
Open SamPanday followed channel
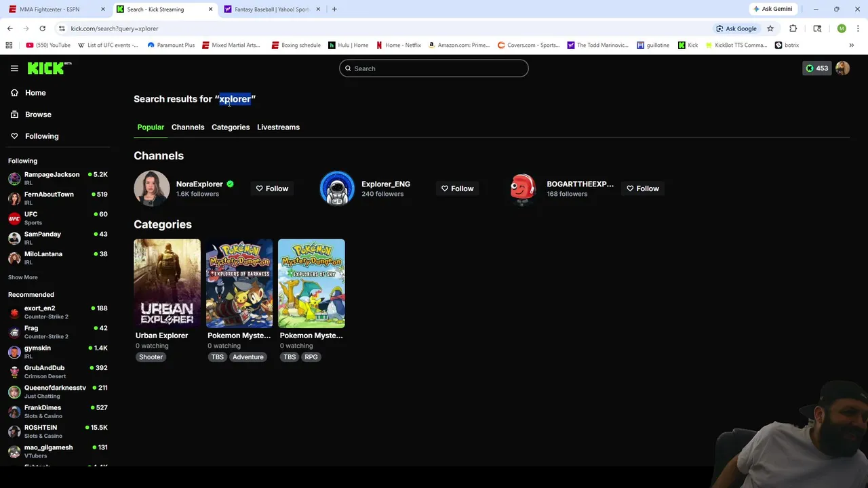[58, 239]
